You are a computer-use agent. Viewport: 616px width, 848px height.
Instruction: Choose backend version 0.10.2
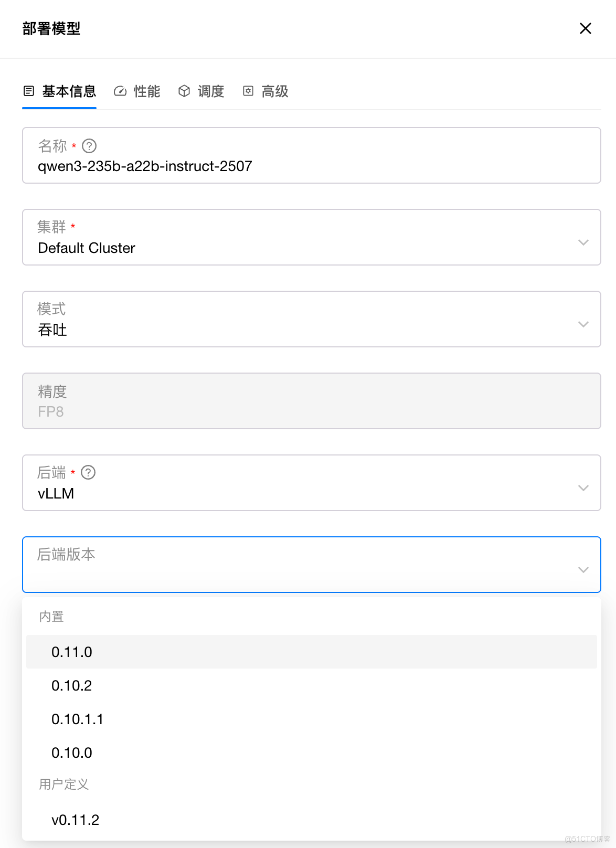coord(72,685)
